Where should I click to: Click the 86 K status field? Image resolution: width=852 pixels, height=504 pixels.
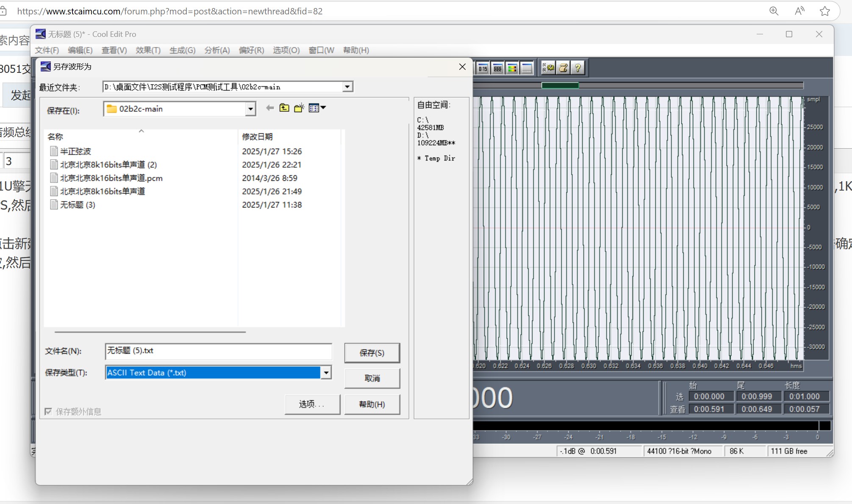[x=745, y=451]
